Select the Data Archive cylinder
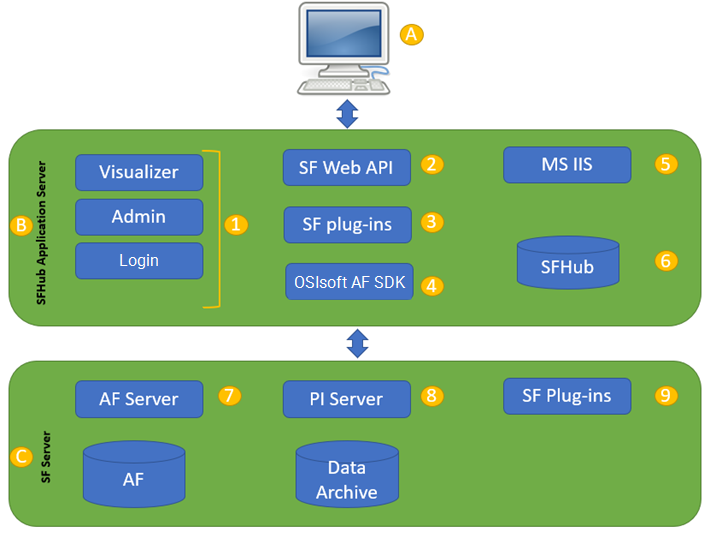 click(347, 478)
